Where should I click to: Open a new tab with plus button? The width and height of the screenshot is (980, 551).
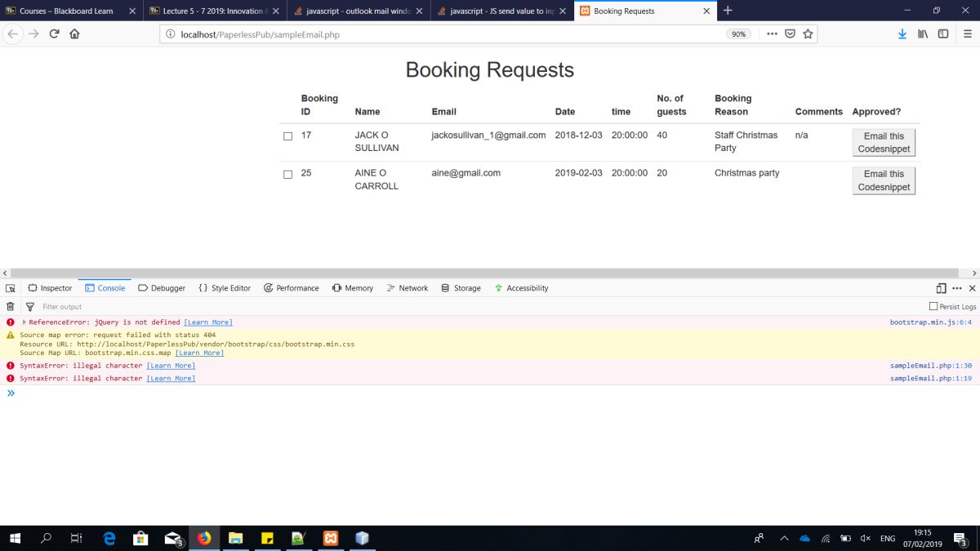(728, 11)
